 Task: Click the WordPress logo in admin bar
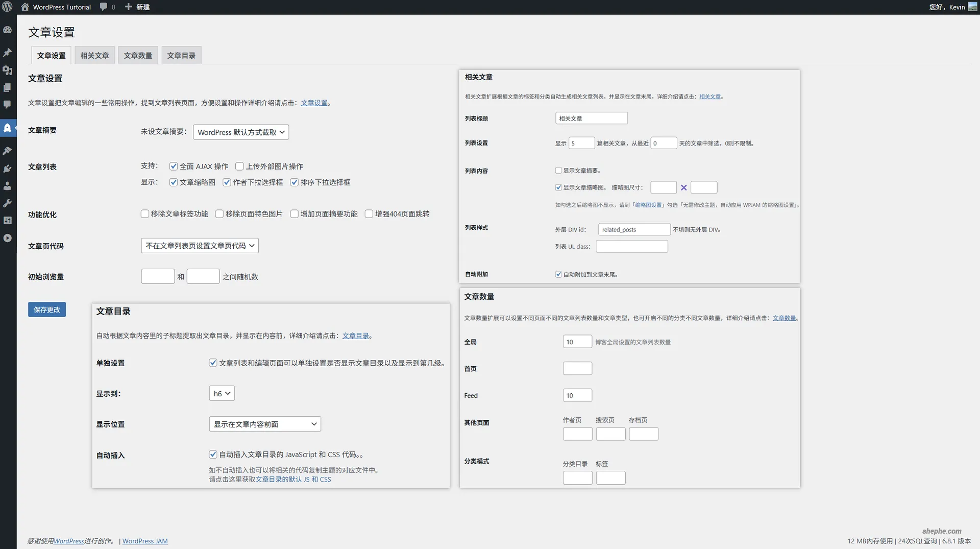8,7
